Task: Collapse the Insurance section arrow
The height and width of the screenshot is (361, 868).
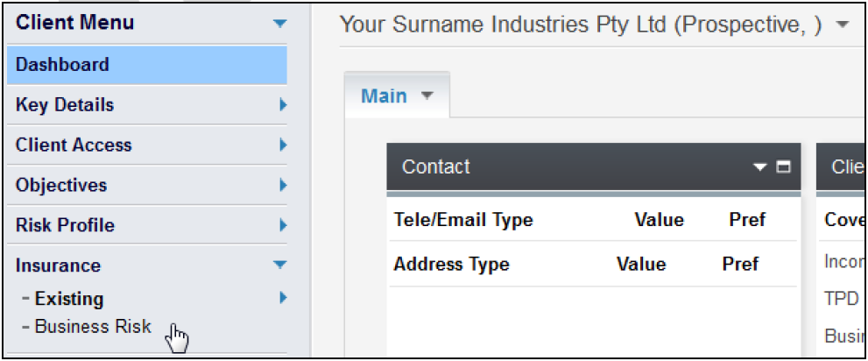Action: (x=280, y=265)
